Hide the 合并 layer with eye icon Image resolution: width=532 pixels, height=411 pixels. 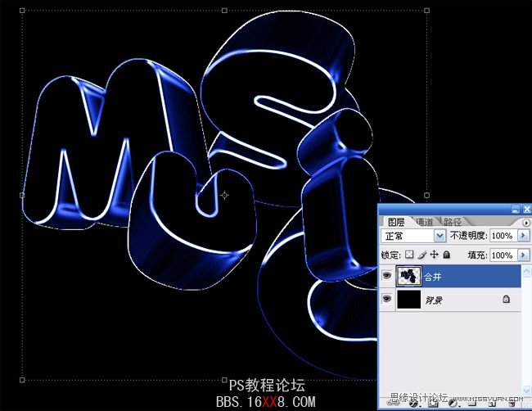(x=386, y=276)
